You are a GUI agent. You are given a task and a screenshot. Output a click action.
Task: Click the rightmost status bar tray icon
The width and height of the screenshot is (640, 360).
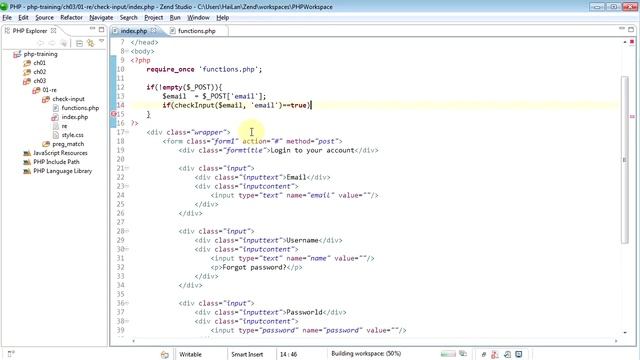[519, 354]
